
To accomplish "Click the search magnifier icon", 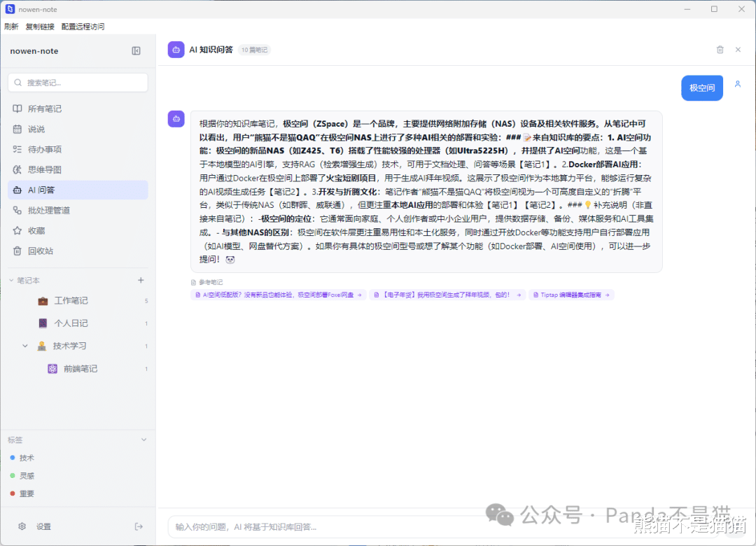I will (x=17, y=83).
